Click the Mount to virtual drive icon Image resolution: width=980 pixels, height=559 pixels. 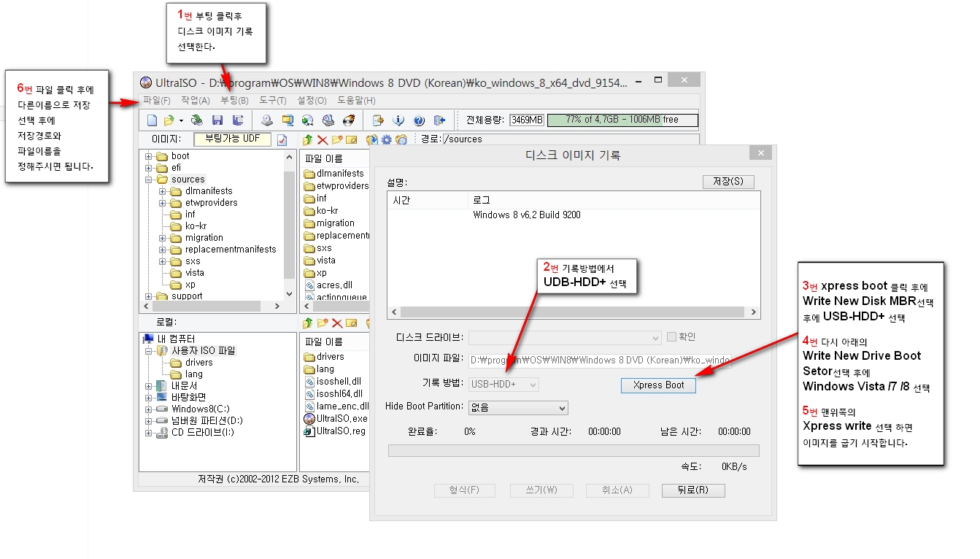click(x=328, y=120)
